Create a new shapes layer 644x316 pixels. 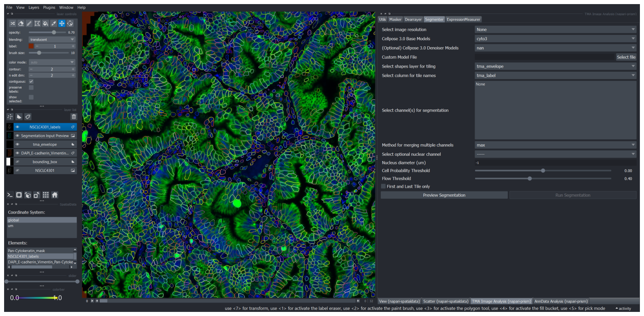19,117
